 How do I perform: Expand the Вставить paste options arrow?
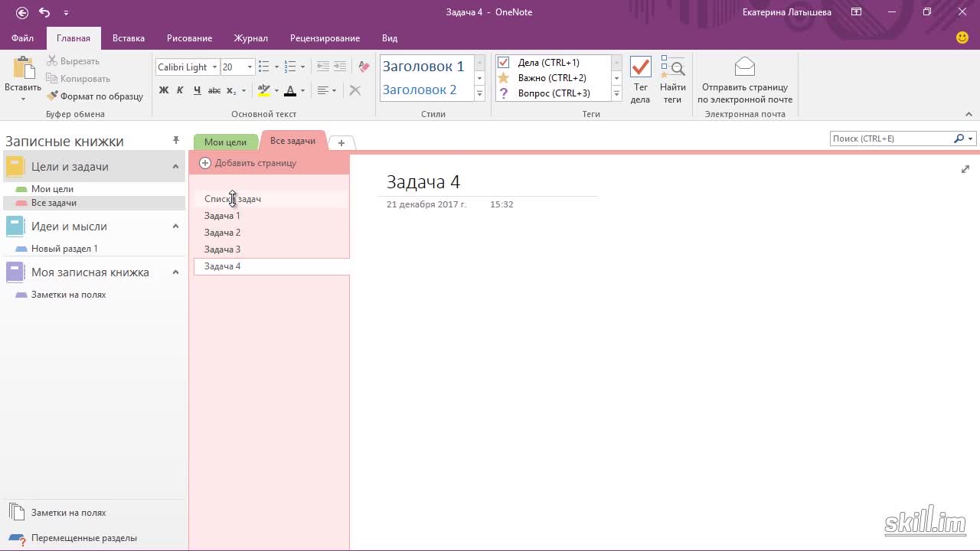pos(23,99)
